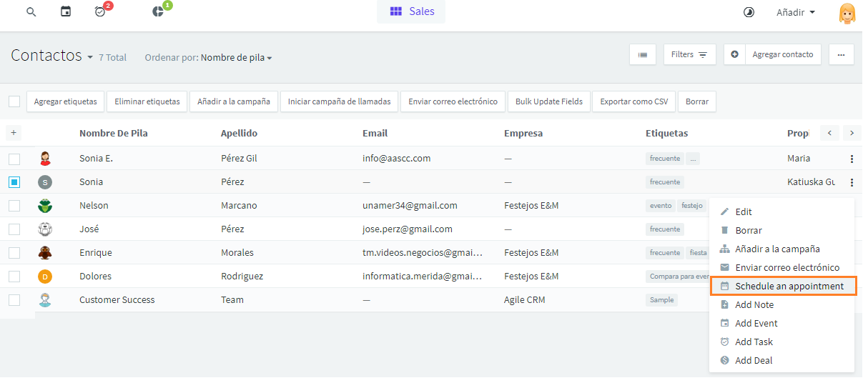The width and height of the screenshot is (868, 383).
Task: Uncheck the Sonia Pérez row checkbox
Action: pyautogui.click(x=14, y=182)
